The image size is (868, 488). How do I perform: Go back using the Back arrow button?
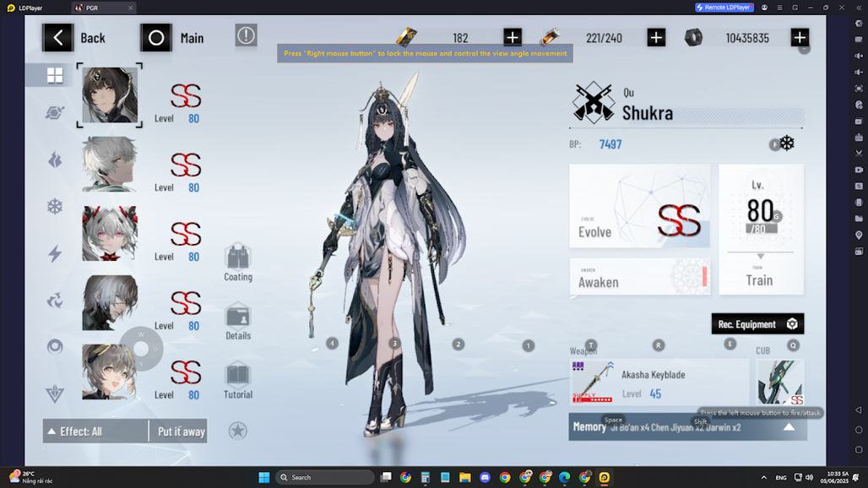(57, 38)
